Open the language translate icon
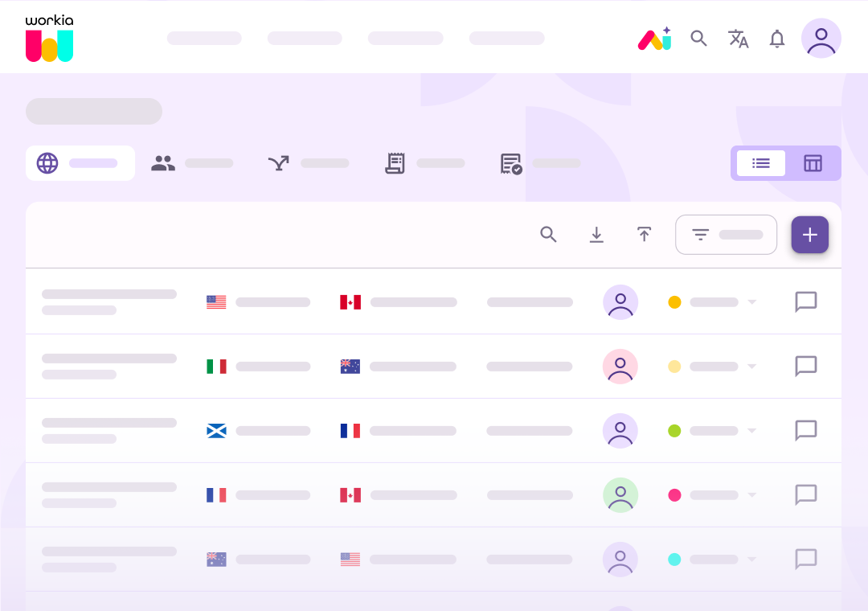Image resolution: width=868 pixels, height=611 pixels. [x=738, y=39]
